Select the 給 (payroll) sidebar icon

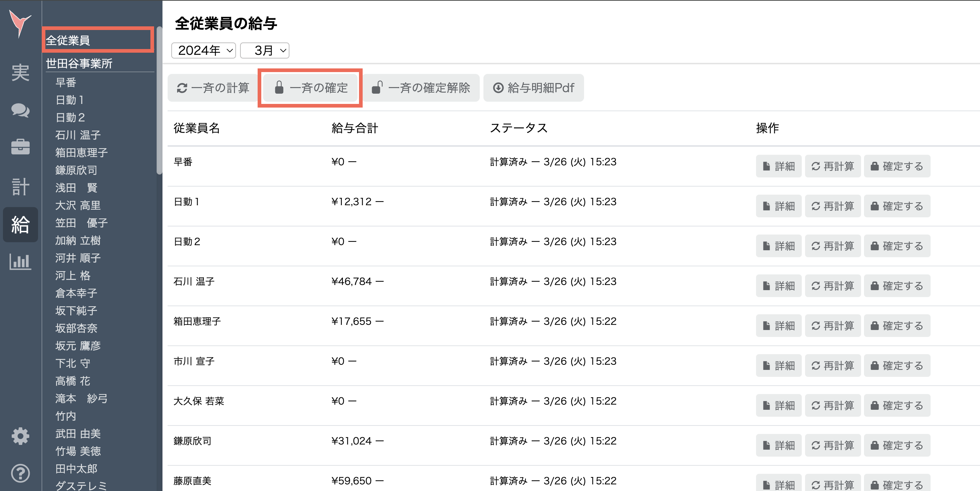(20, 224)
